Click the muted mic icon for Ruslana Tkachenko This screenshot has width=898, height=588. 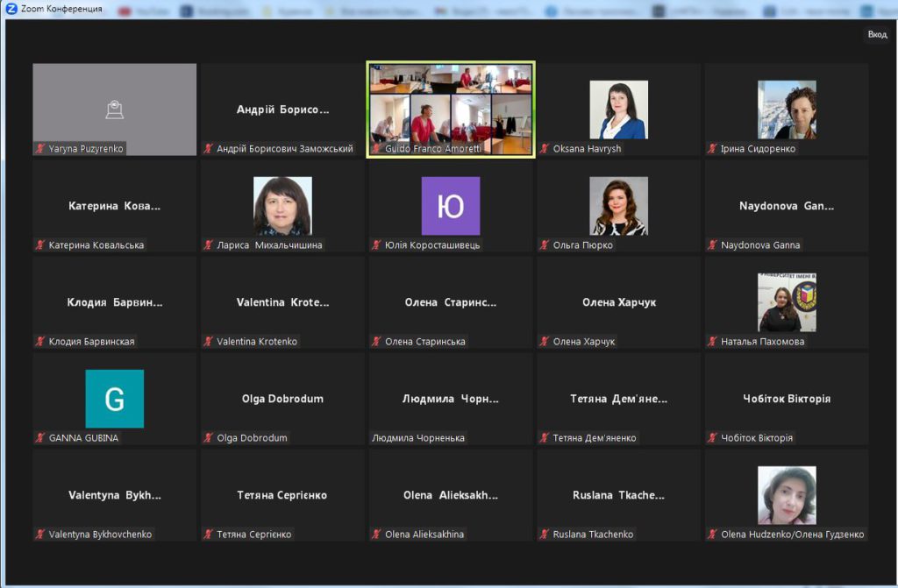coord(545,535)
